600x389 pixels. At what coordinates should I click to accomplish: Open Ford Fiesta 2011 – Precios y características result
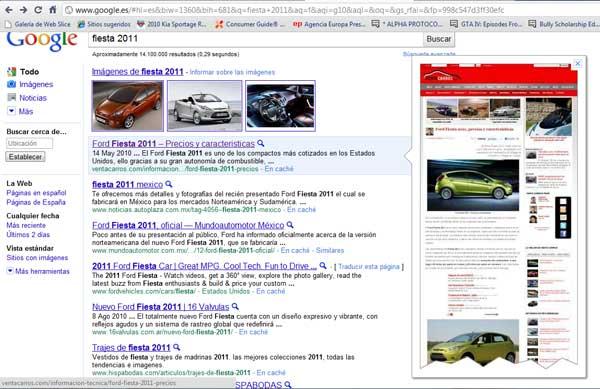point(173,143)
